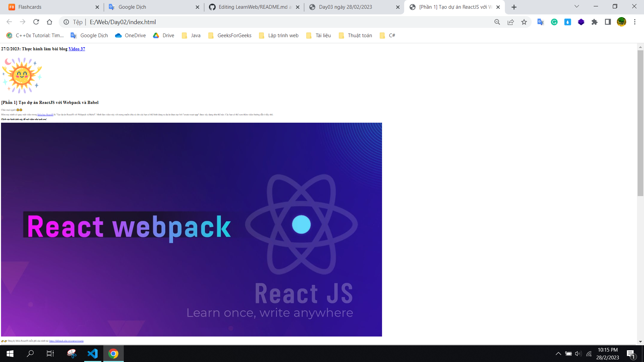644x362 pixels.
Task: Click the React webpack video thumbnail
Action: 191,229
